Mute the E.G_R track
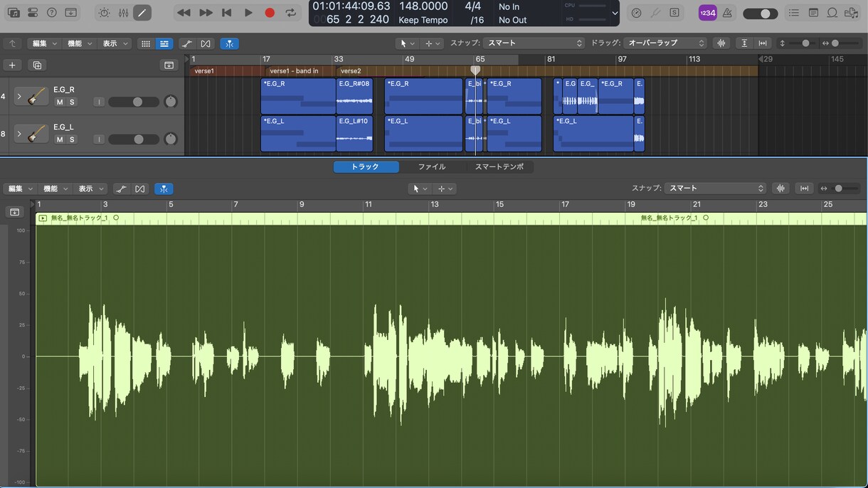This screenshot has height=488, width=868. coord(60,102)
